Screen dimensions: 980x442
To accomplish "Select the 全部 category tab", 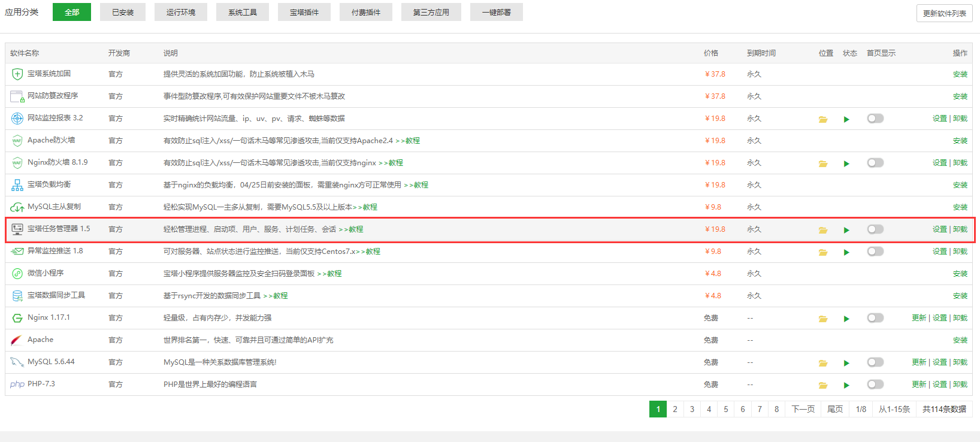I will (x=72, y=12).
